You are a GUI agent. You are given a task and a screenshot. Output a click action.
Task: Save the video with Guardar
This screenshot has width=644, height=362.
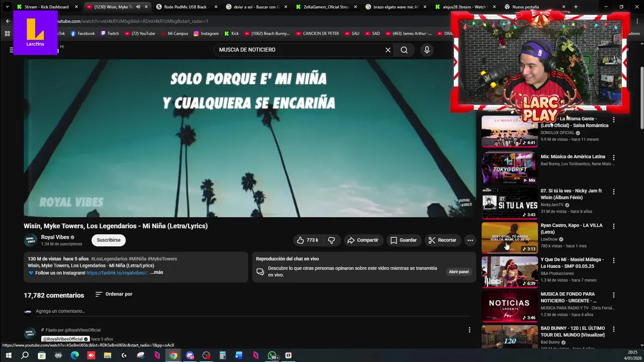click(x=404, y=240)
